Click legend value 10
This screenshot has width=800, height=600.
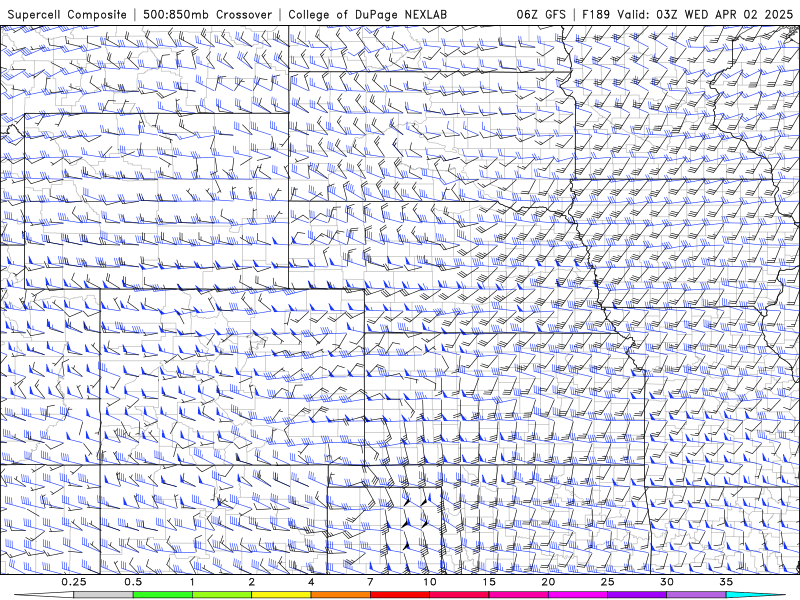click(430, 582)
